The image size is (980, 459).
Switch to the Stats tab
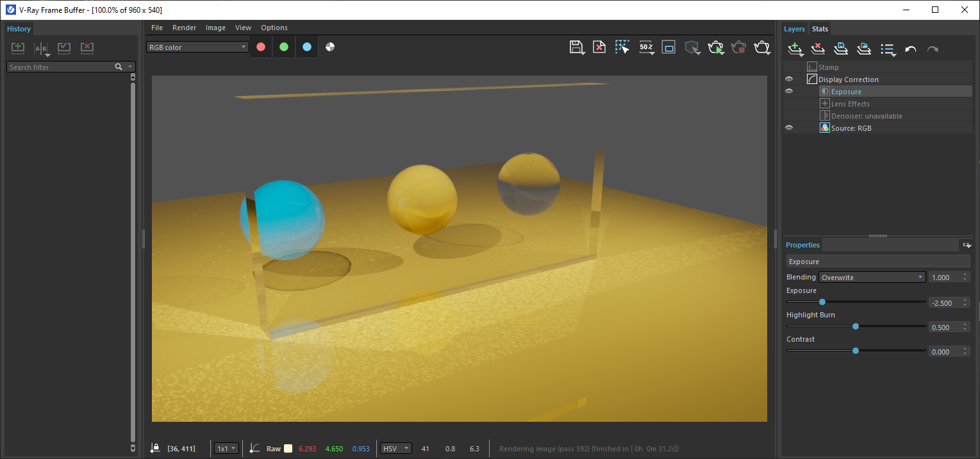coord(820,29)
